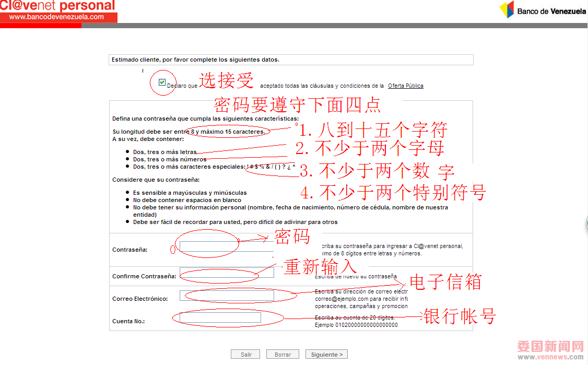Image resolution: width=588 pixels, height=365 pixels.
Task: Activate the Cuenta No. input field
Action: click(220, 317)
